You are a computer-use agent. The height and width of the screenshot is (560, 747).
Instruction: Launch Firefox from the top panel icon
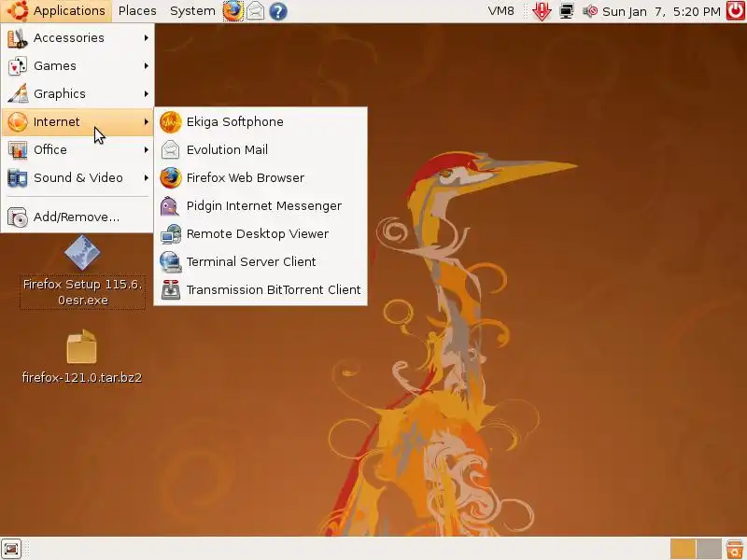[233, 11]
